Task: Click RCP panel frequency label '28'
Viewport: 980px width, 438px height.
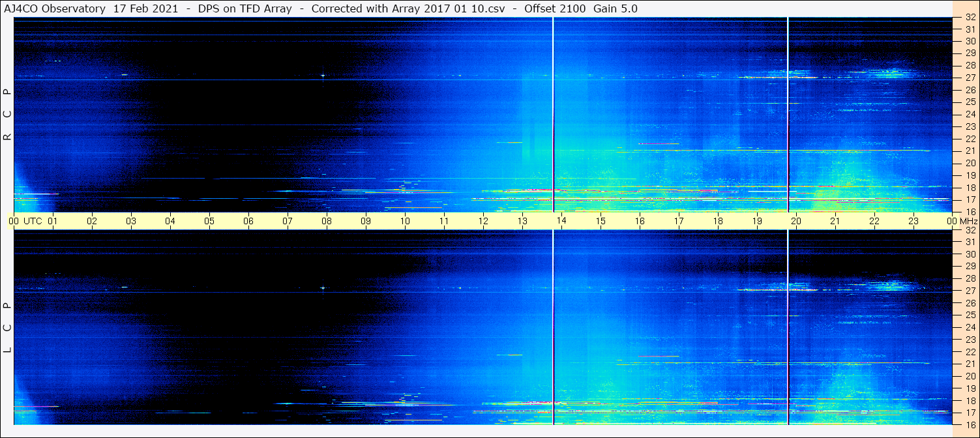Action: pos(970,65)
